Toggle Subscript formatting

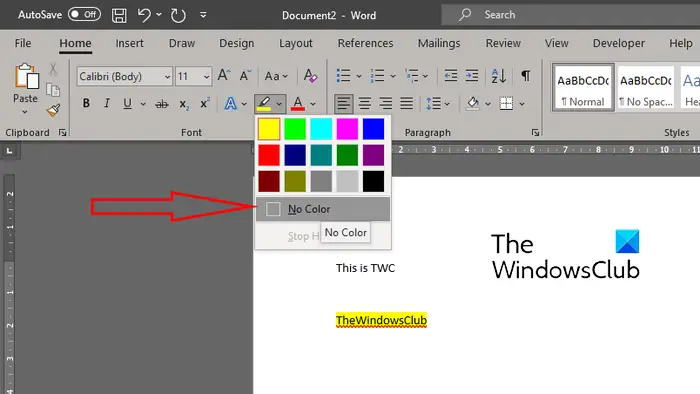[x=183, y=104]
